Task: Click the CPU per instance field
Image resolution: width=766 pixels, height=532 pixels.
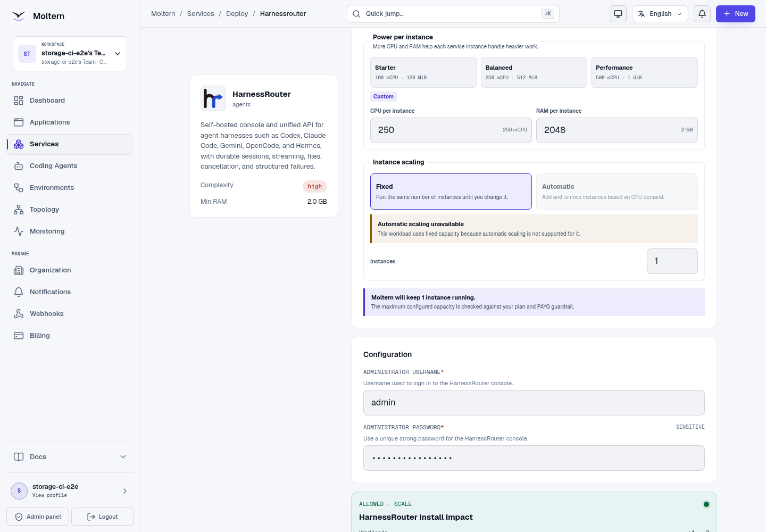Action: 451,130
